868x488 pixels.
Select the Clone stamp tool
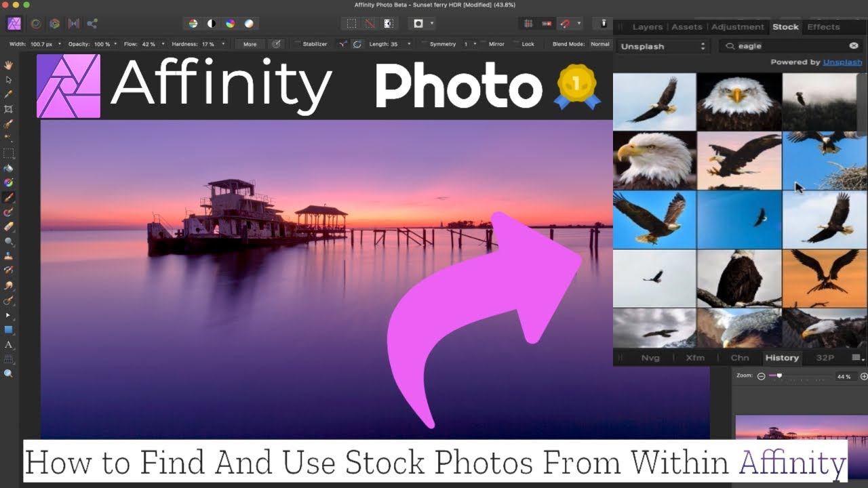tap(9, 256)
